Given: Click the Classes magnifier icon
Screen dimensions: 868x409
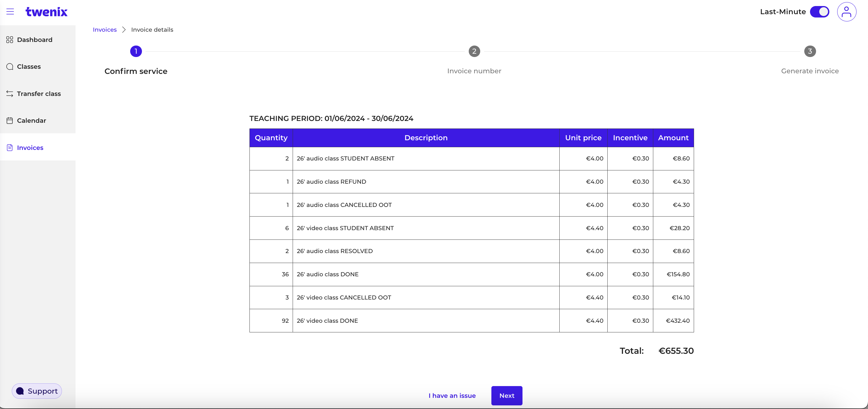Looking at the screenshot, I should point(9,66).
